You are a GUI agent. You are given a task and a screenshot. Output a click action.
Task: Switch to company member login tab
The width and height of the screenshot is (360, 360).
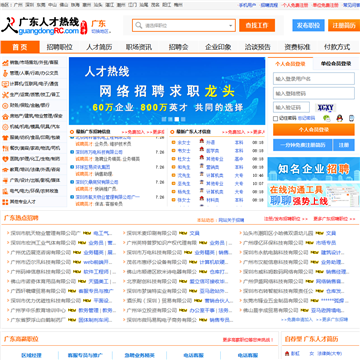pos(336,64)
